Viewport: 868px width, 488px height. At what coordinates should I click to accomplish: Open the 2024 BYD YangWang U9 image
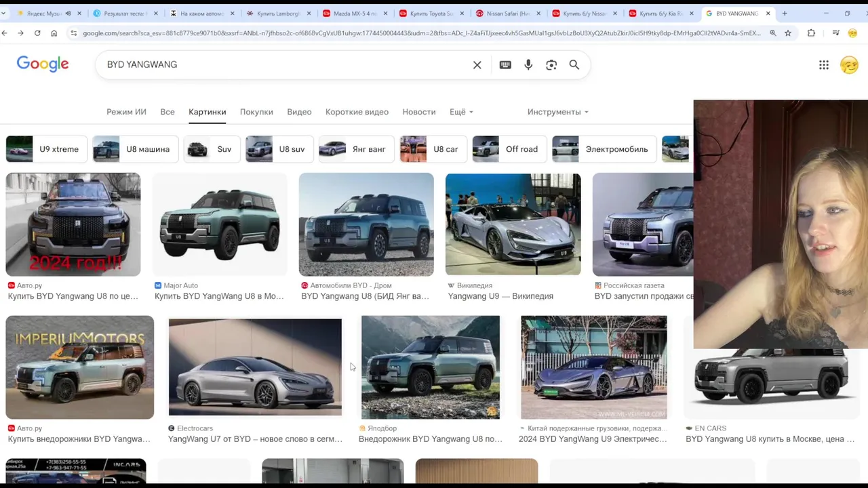[x=594, y=367]
